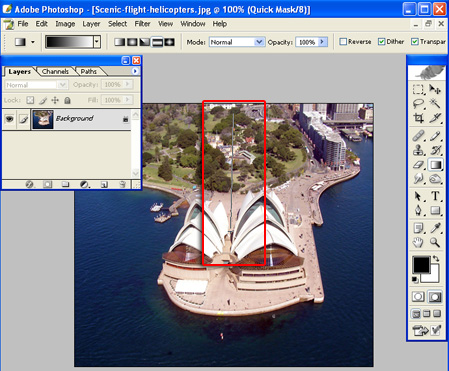The width and height of the screenshot is (449, 371).
Task: Swap foreground and background colors
Action: click(x=436, y=258)
